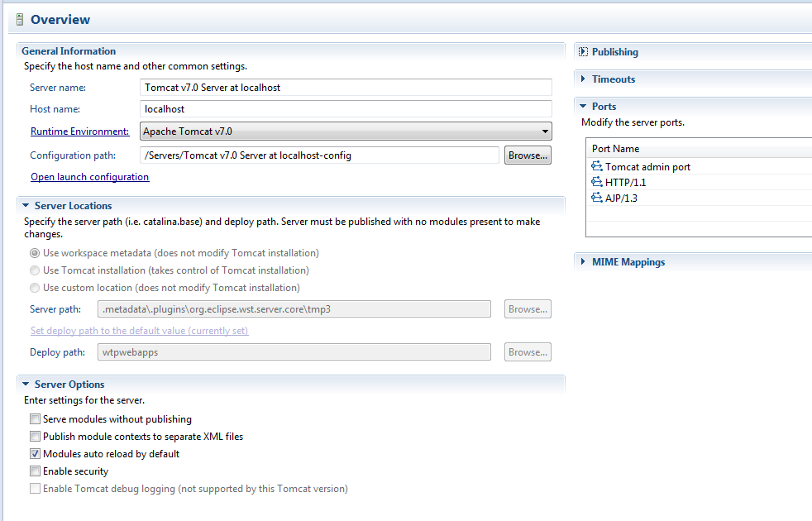Enable Serve modules without publishing

click(35, 419)
